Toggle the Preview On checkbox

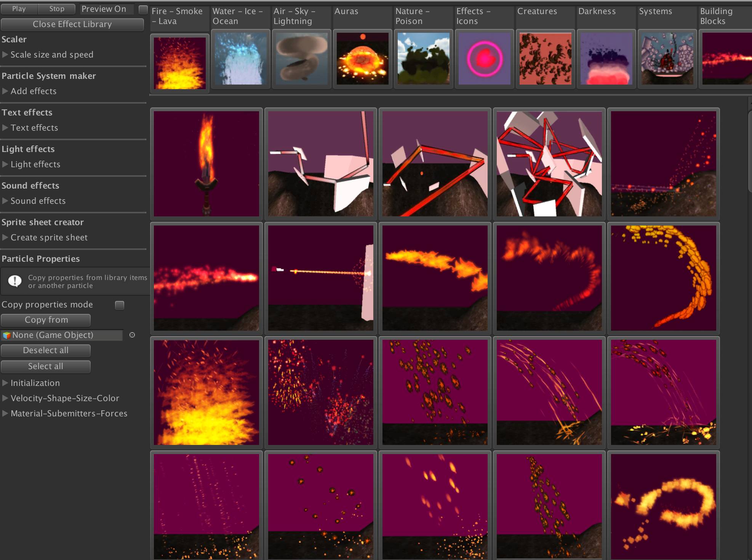point(143,9)
